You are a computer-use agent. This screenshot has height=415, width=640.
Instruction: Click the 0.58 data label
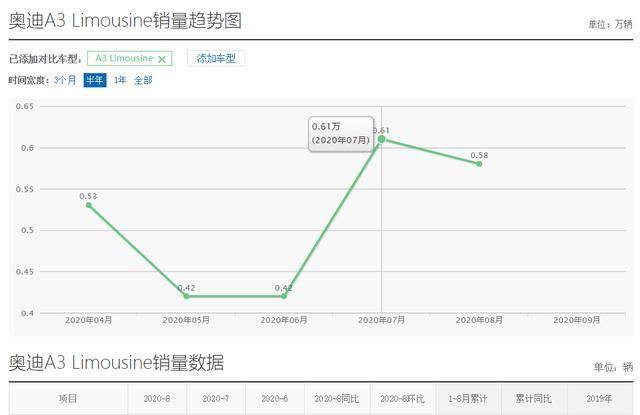pos(479,155)
